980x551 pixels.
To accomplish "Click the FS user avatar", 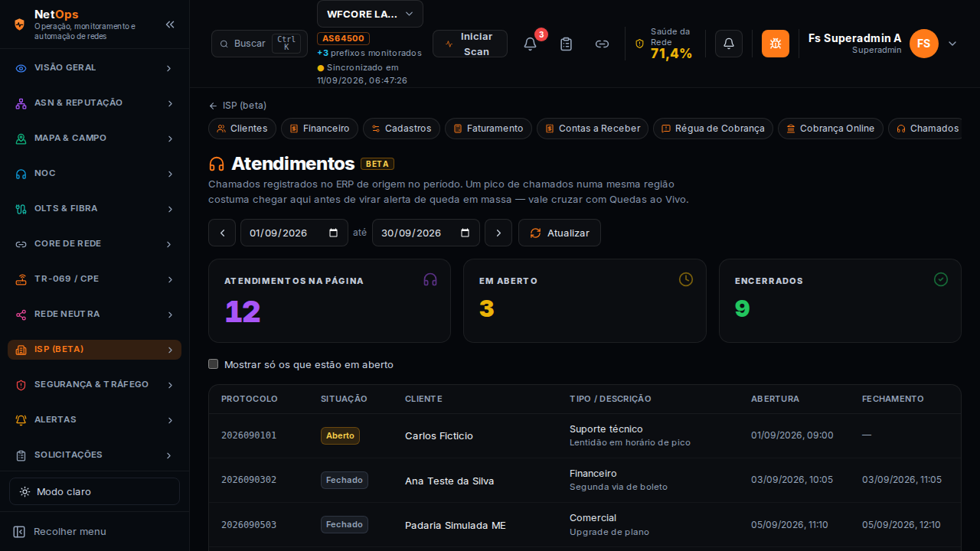I will [924, 44].
